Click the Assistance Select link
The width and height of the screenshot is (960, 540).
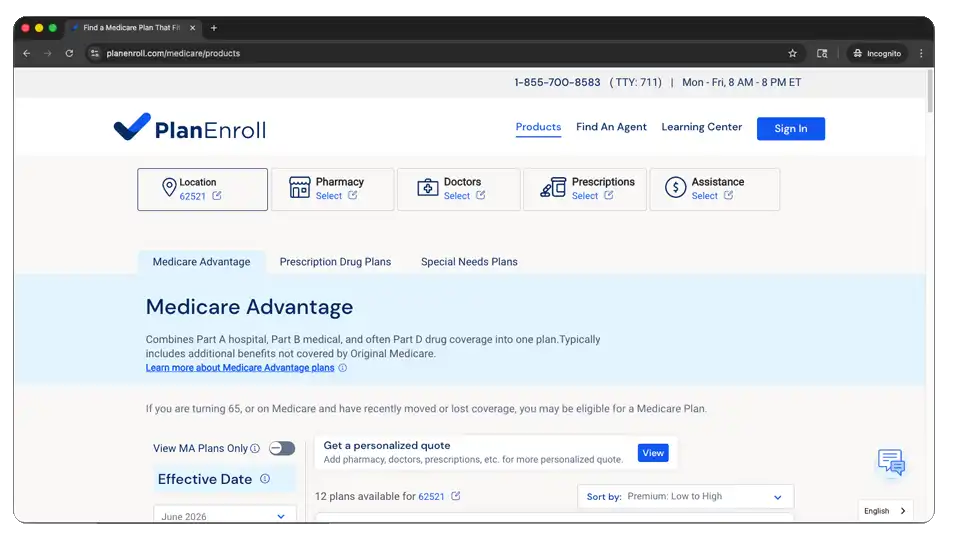pyautogui.click(x=705, y=196)
